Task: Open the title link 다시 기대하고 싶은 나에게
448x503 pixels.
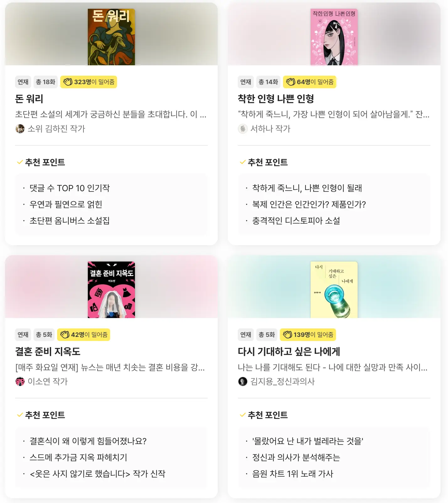Action: 289,352
